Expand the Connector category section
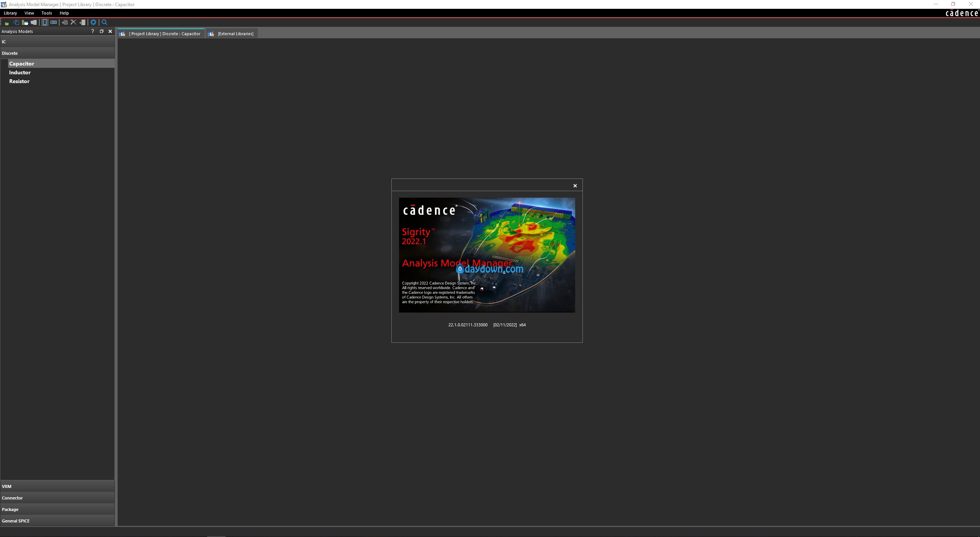 (x=57, y=498)
